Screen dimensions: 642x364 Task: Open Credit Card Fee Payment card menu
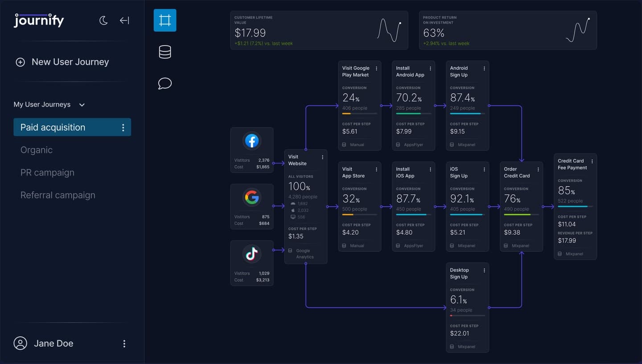593,161
